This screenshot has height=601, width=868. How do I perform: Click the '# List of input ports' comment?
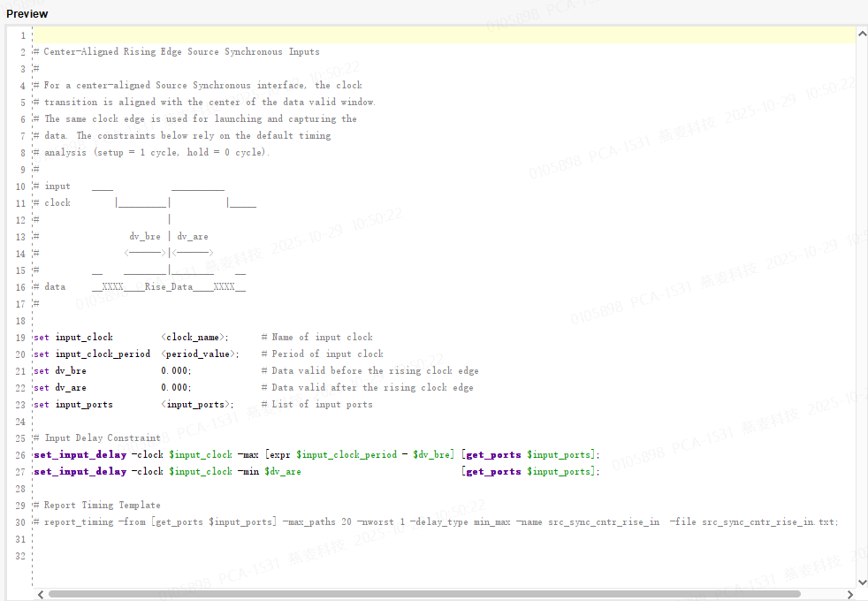coord(317,405)
